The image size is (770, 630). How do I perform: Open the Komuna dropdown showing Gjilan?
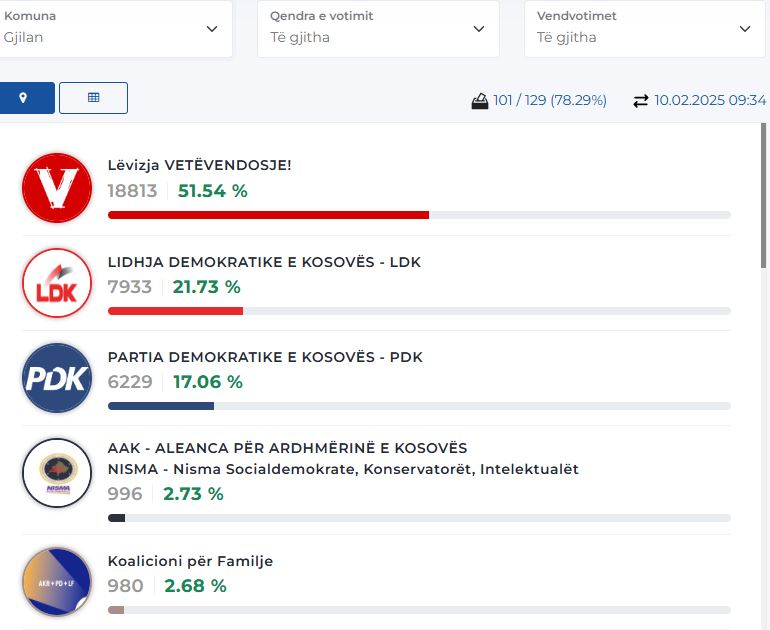point(115,28)
